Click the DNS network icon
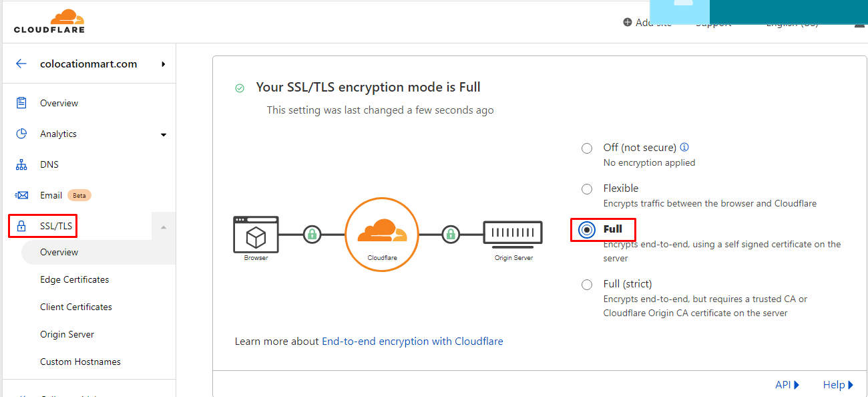Viewport: 868px width, 397px height. 22,164
